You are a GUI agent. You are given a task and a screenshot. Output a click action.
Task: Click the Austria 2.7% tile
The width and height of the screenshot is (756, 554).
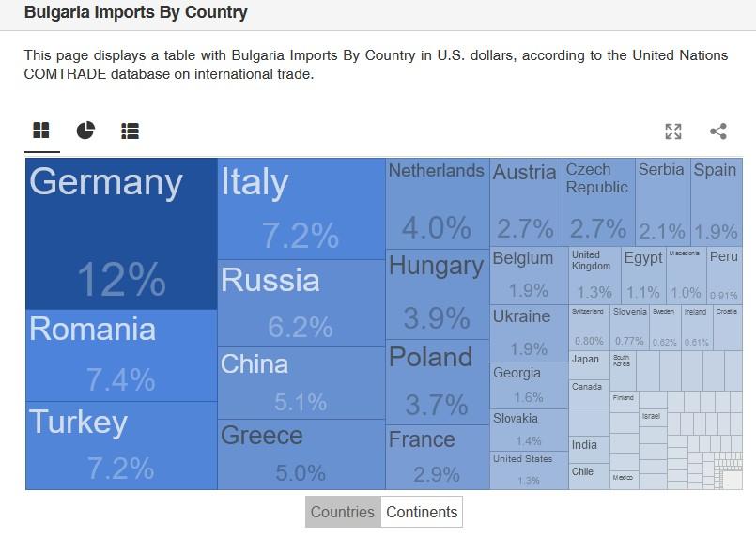coord(527,203)
